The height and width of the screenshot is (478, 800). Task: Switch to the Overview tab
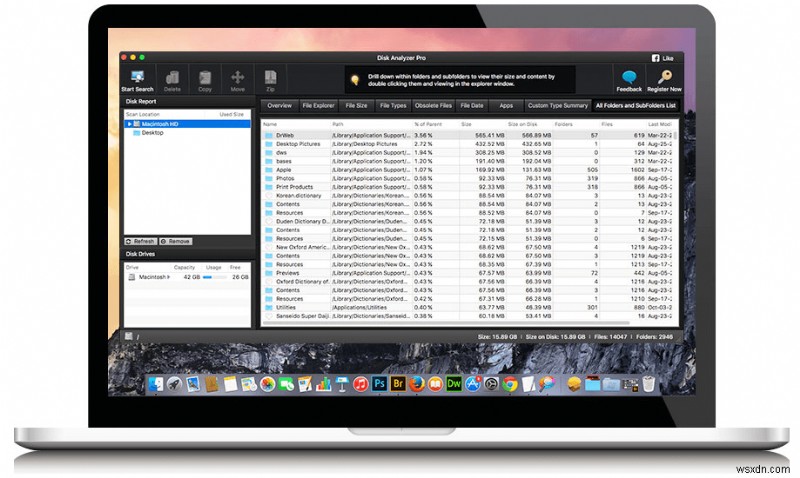(x=280, y=106)
